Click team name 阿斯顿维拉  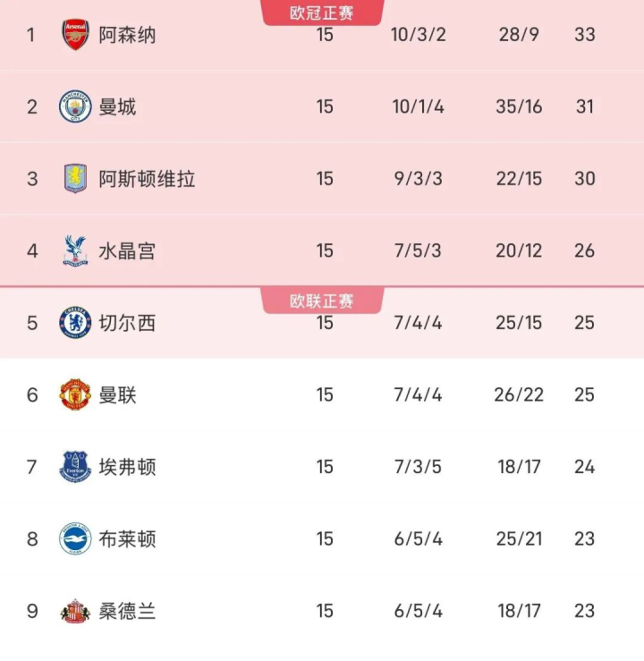pyautogui.click(x=147, y=178)
